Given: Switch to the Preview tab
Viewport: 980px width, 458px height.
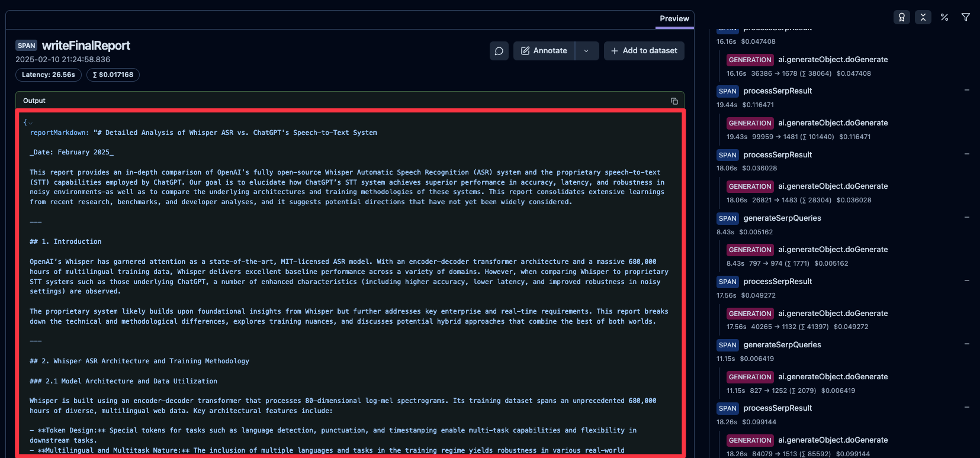Looking at the screenshot, I should tap(674, 18).
